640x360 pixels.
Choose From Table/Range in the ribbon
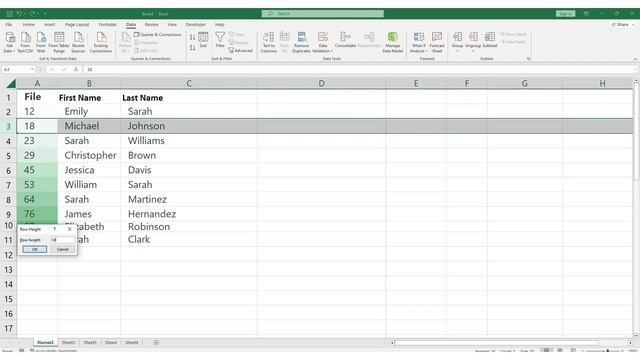59,42
